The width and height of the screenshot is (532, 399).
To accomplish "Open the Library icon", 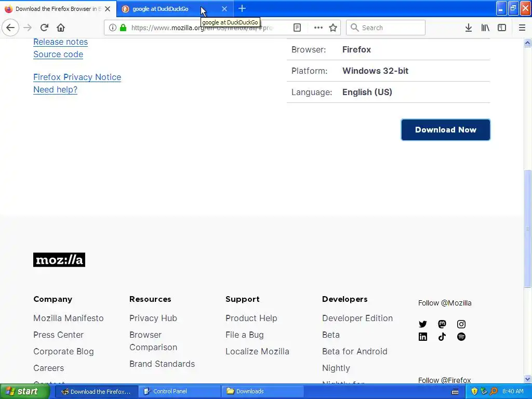I will [485, 28].
